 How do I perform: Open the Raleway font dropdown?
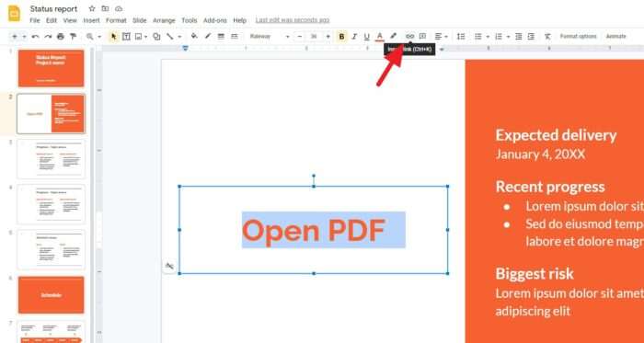[270, 37]
